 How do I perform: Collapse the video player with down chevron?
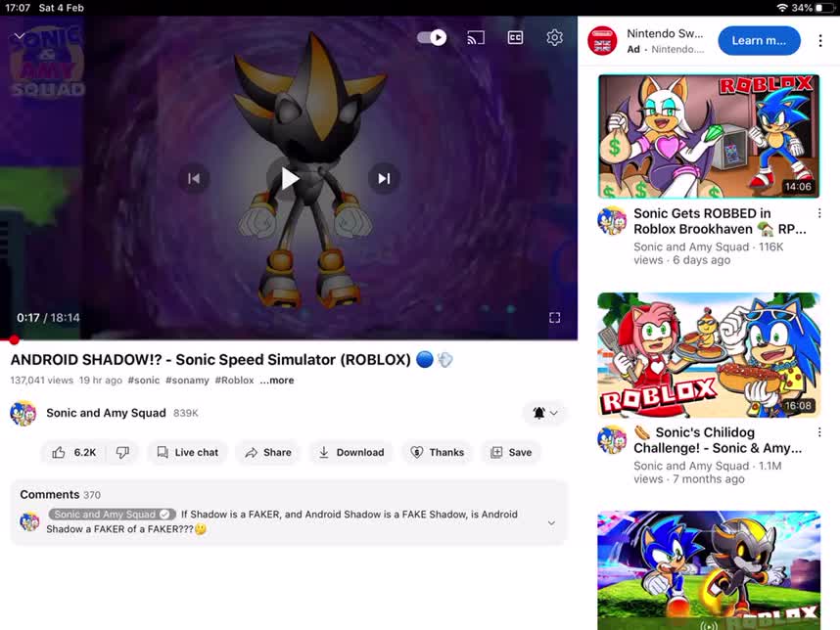point(20,36)
